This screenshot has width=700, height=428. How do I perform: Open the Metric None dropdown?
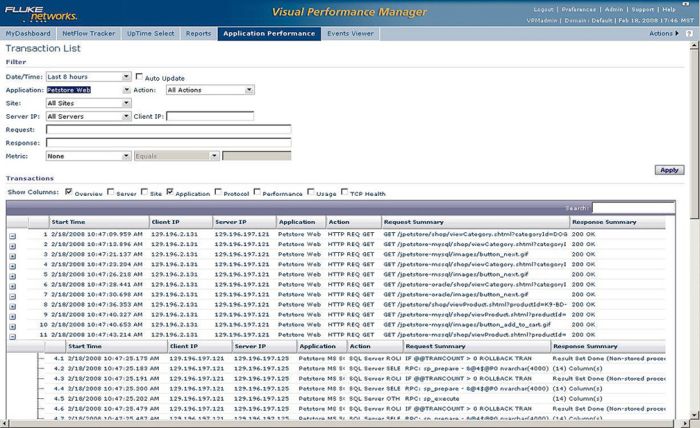[x=88, y=156]
